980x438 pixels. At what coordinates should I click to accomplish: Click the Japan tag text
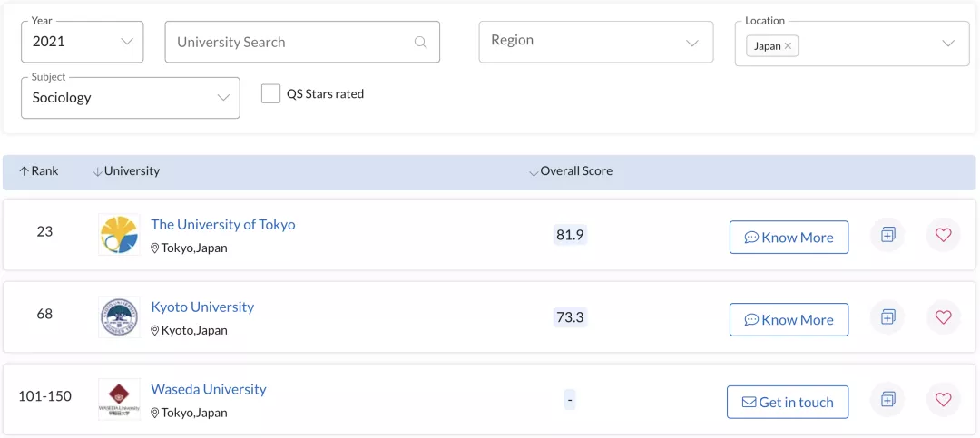point(768,45)
